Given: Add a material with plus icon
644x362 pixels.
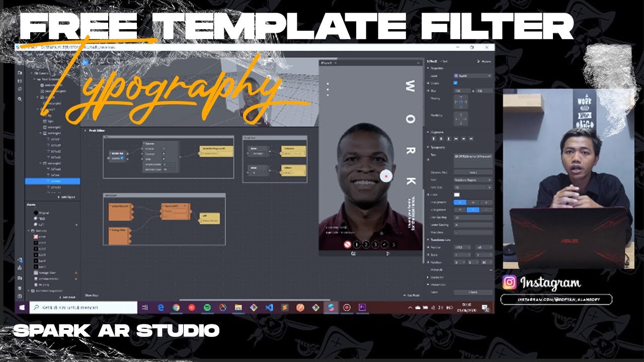Looking at the screenshot, I should [x=490, y=269].
